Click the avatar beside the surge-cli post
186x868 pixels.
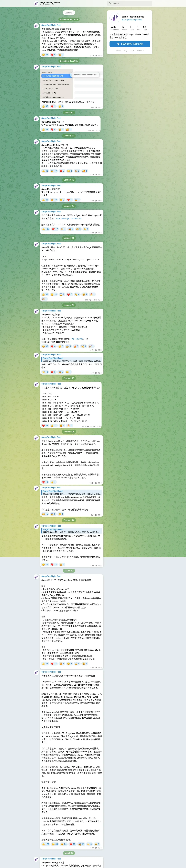pos(36,186)
